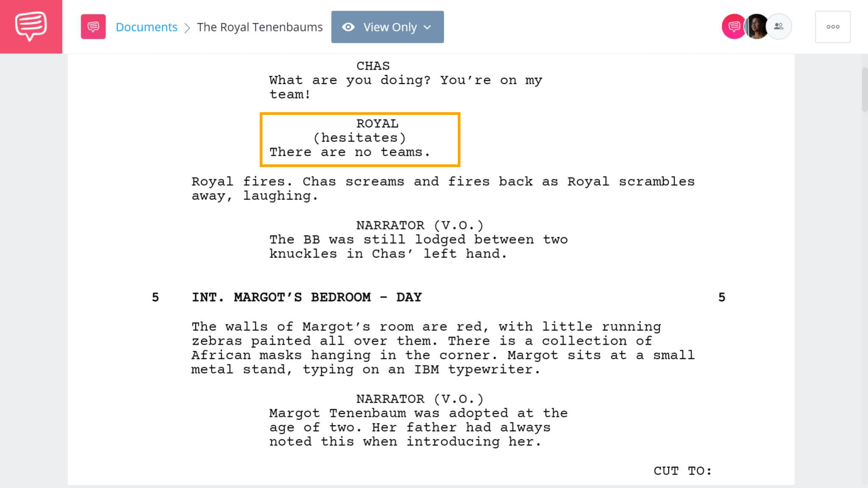Click the eye/view icon in View Only button

pos(348,27)
